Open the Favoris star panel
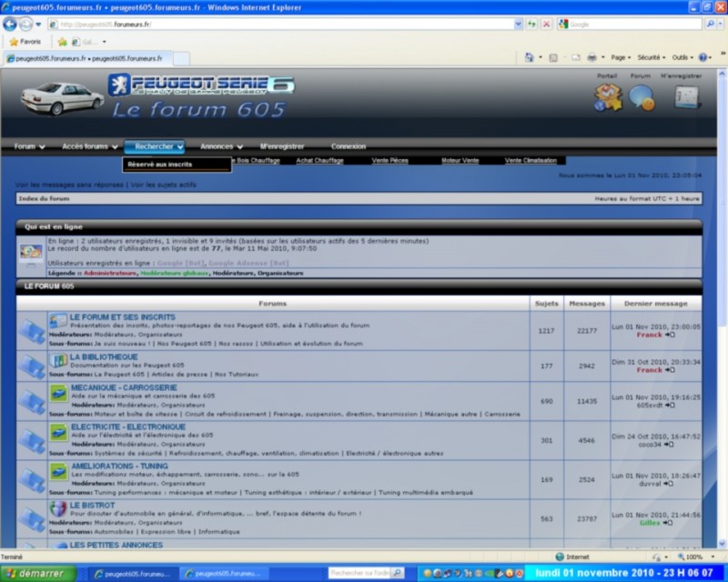This screenshot has height=582, width=728. coord(25,42)
